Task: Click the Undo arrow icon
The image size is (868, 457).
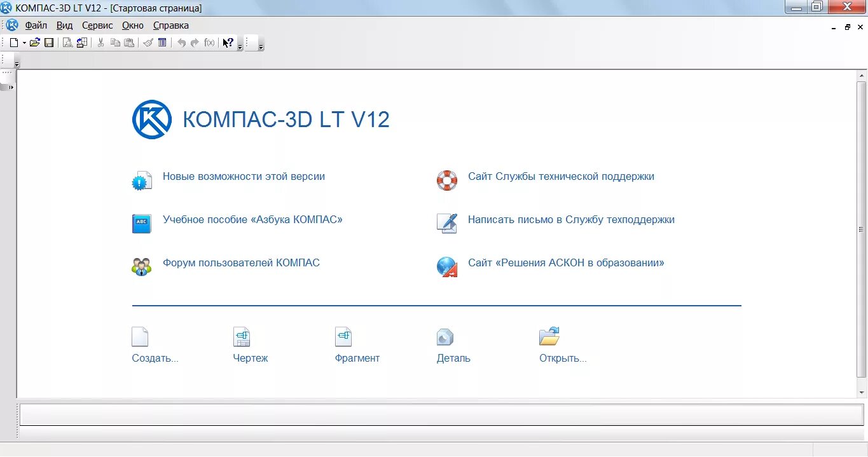Action: 181,43
